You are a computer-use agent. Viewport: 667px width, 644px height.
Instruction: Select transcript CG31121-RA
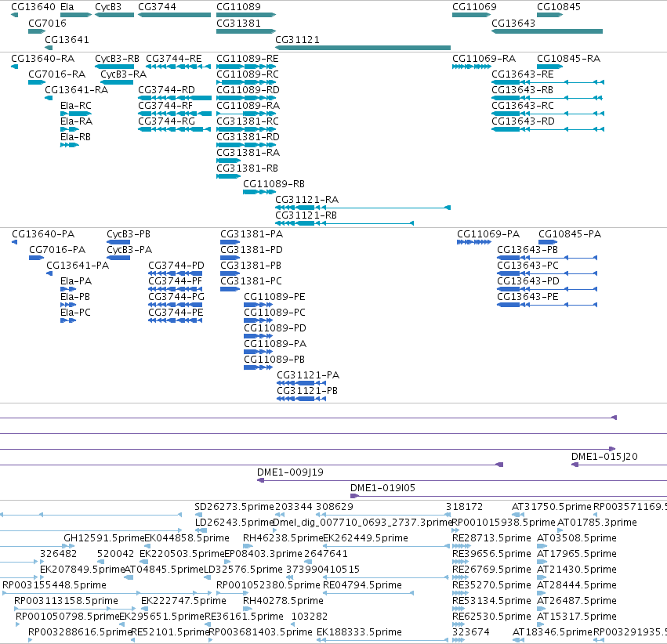click(x=363, y=208)
